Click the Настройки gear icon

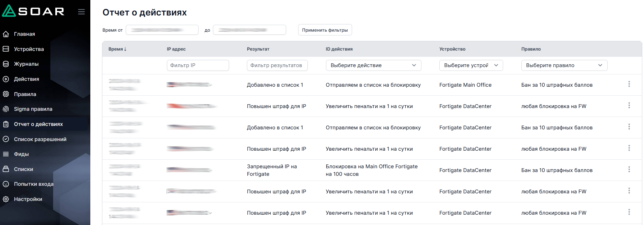pos(6,199)
